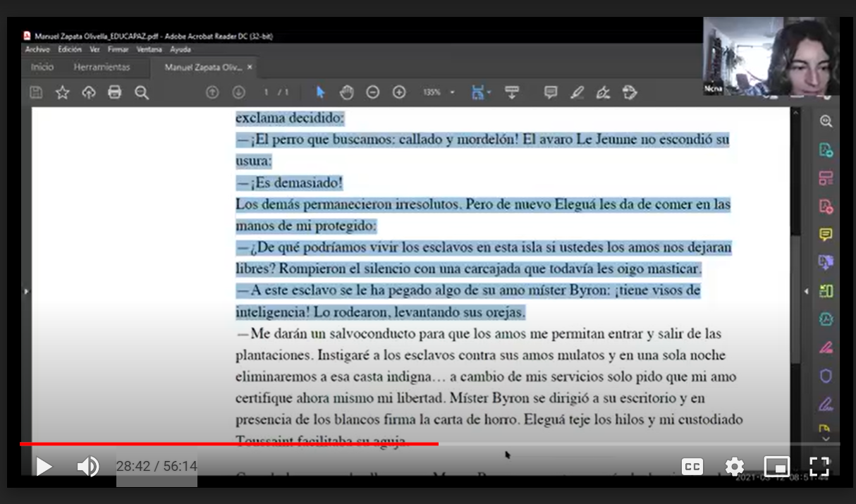Close the Manuel Zapata Oliv... document tab
The image size is (856, 504).
pos(250,68)
